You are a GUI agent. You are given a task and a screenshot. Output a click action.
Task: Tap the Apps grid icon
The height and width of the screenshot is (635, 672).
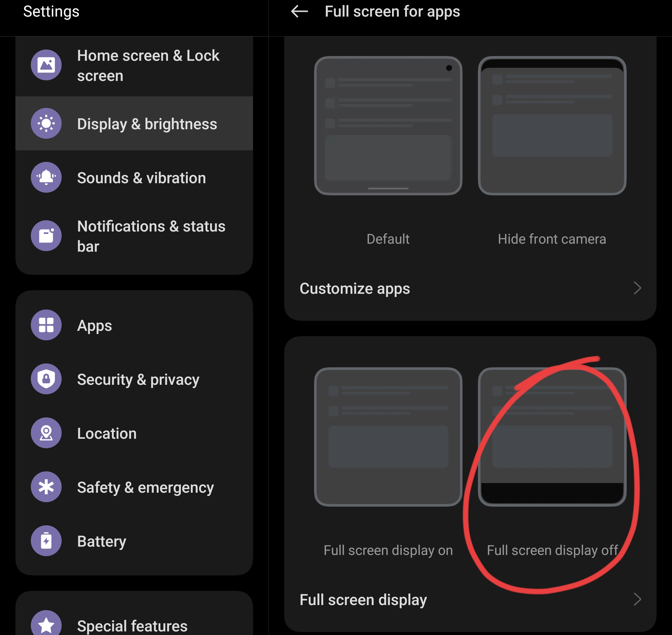[x=46, y=325]
